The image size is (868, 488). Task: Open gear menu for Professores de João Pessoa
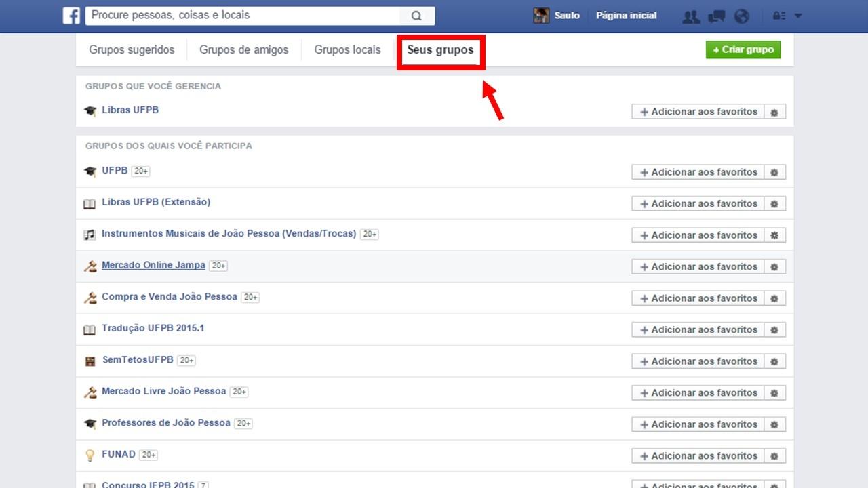[774, 424]
